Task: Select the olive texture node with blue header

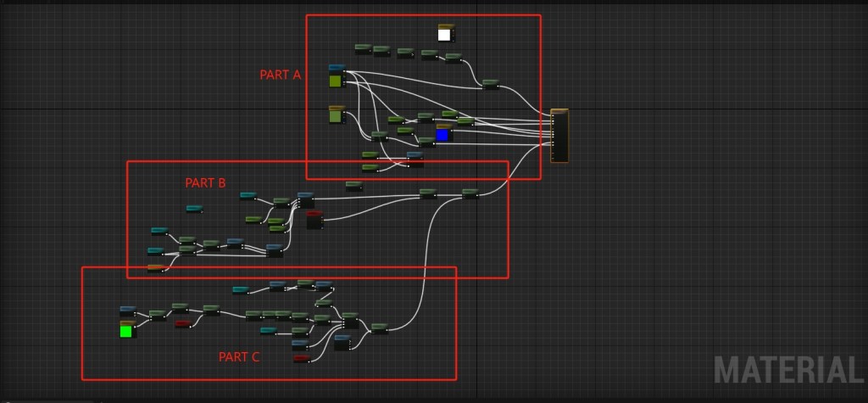Action: (x=336, y=78)
